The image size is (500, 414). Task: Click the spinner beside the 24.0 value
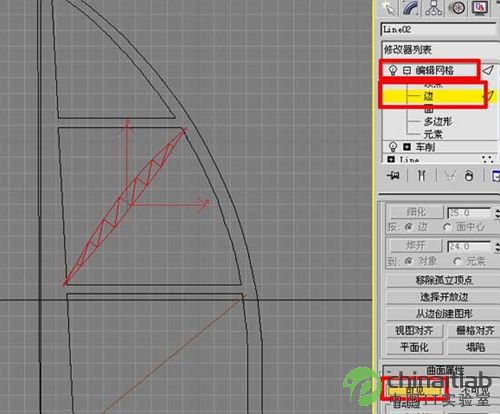point(497,247)
